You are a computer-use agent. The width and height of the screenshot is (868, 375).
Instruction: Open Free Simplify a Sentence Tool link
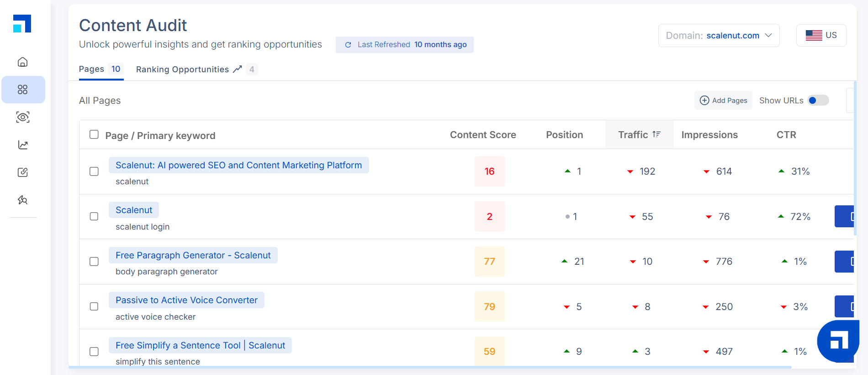(x=200, y=345)
